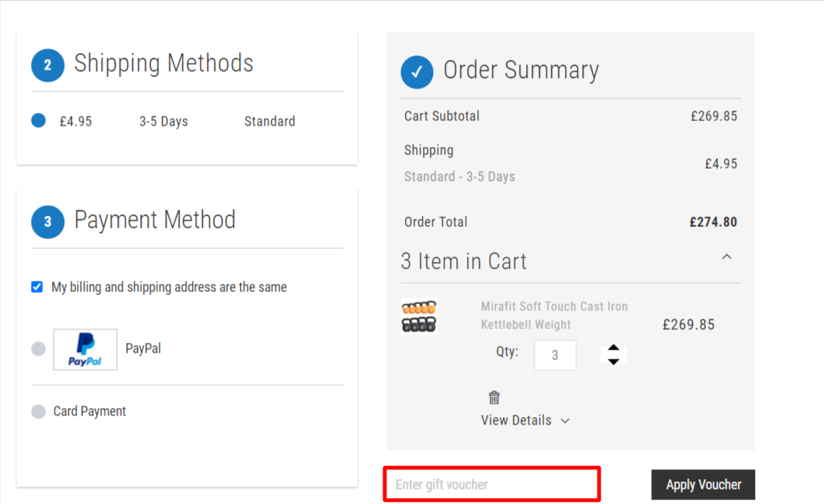Click the trash delete icon for the kettlebell
Viewport: 824px width, 504px height.
point(494,397)
